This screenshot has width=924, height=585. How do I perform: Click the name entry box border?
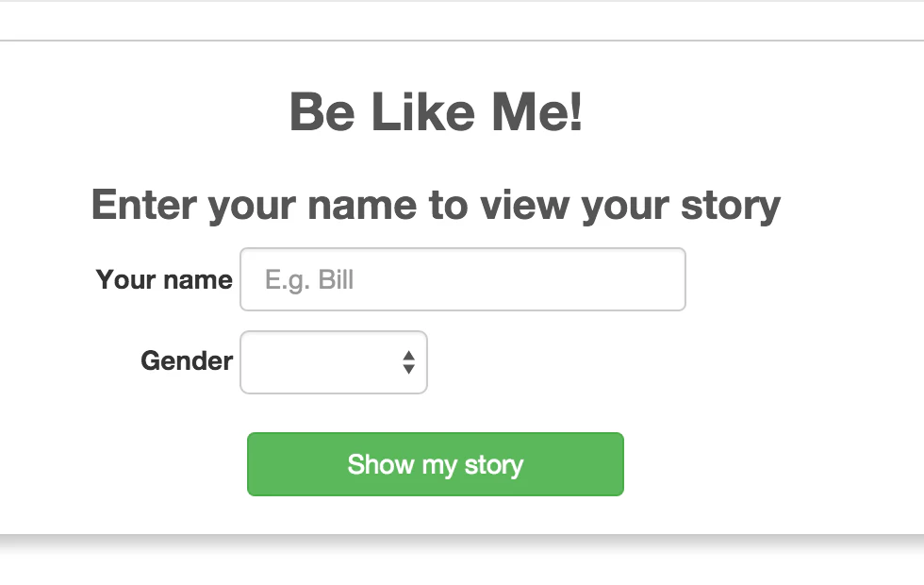[x=462, y=251]
